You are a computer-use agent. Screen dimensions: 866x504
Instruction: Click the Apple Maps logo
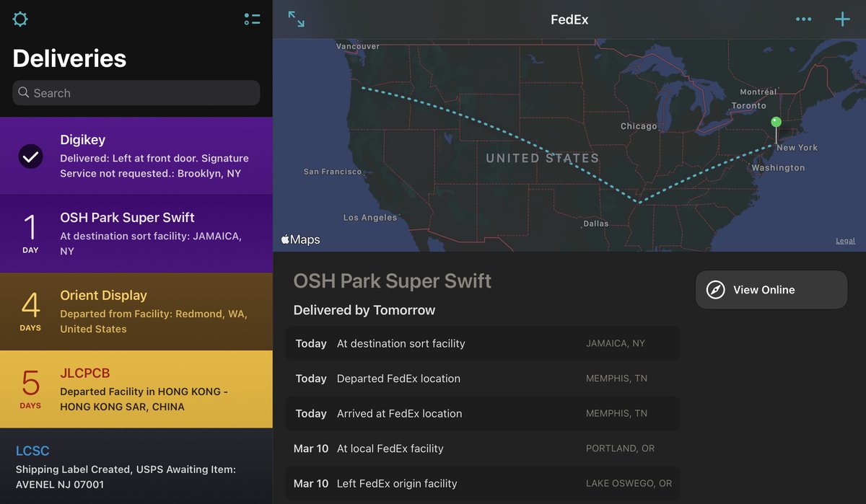(x=301, y=239)
